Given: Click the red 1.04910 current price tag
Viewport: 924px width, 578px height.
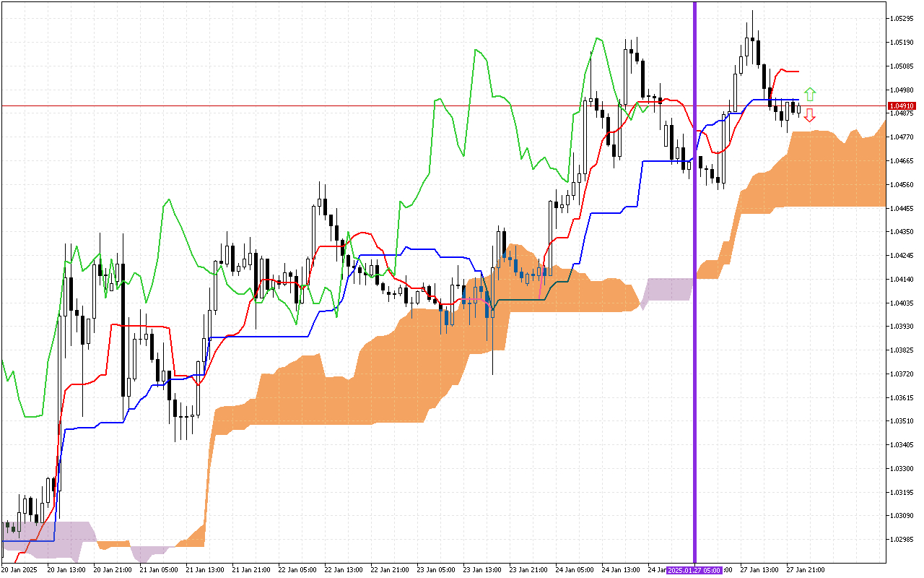Looking at the screenshot, I should (903, 105).
